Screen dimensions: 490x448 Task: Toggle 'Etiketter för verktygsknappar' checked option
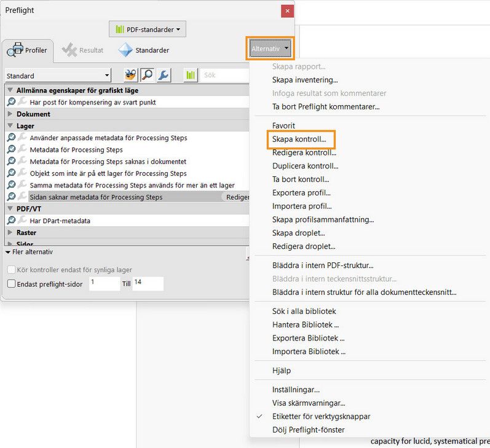pyautogui.click(x=322, y=417)
